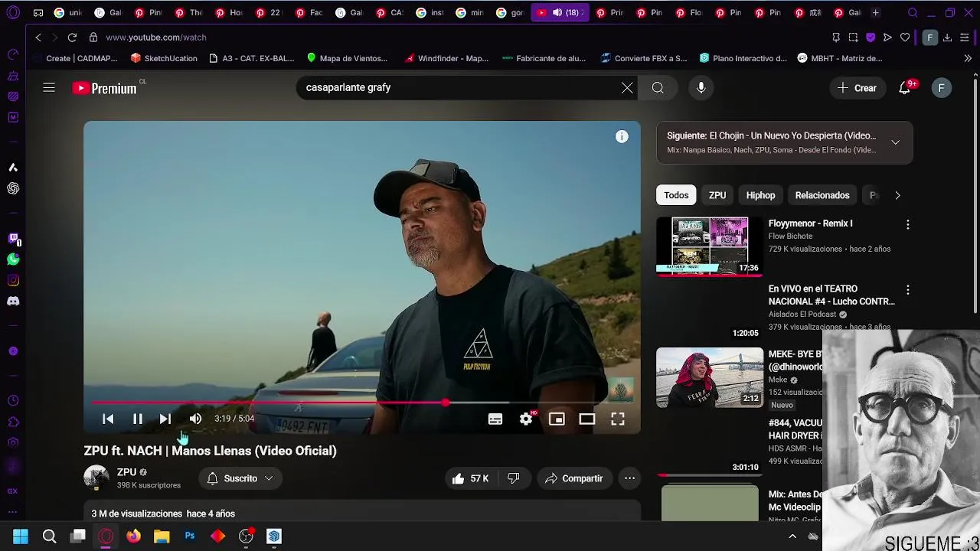Open WhatsApp in Opera sidebar

pyautogui.click(x=13, y=259)
